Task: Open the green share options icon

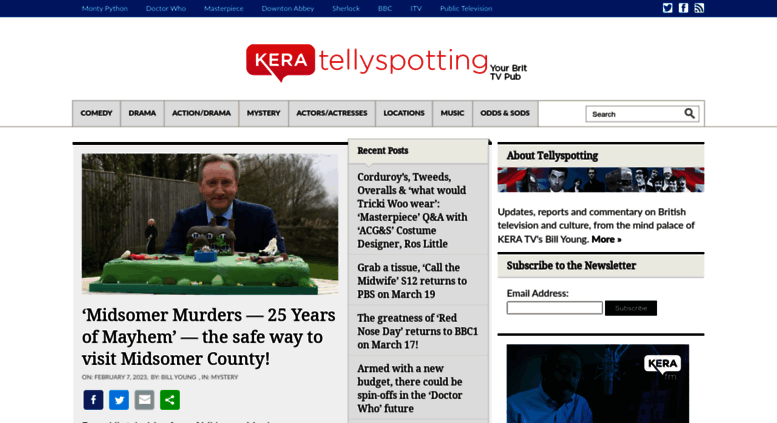Action: pos(170,400)
